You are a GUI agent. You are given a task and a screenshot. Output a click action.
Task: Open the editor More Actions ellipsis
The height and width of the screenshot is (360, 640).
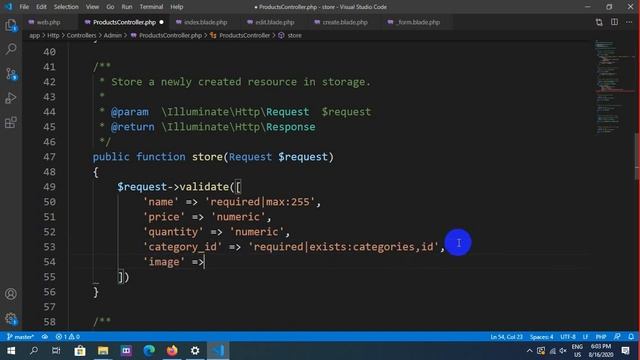(x=629, y=22)
